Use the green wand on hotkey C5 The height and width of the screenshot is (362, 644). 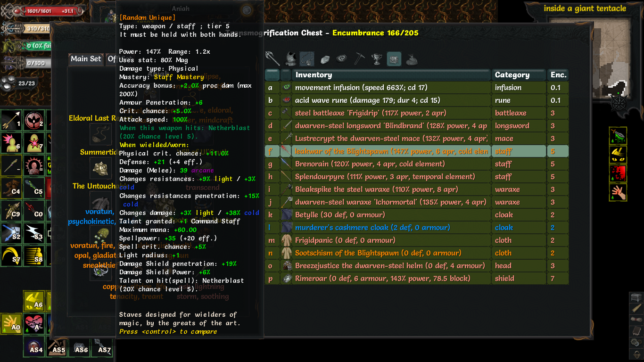pos(34,189)
